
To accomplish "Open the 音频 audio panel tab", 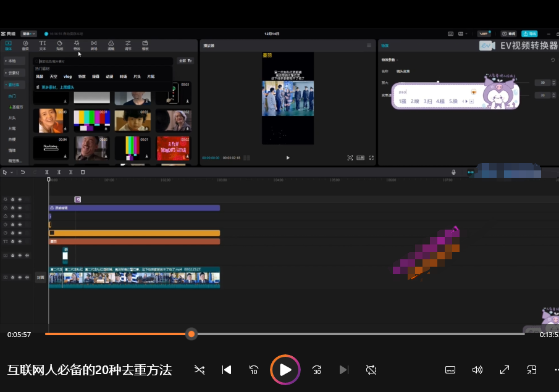I will click(x=25, y=45).
